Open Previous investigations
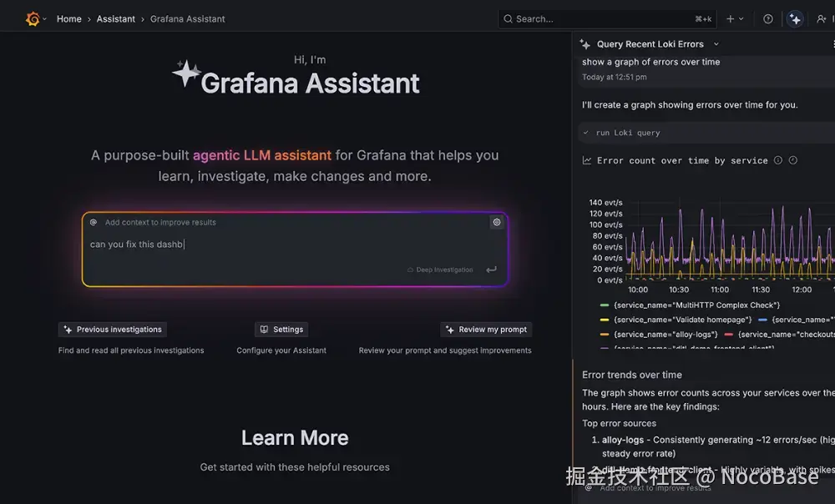Screen dimensions: 835x504 tap(112, 329)
